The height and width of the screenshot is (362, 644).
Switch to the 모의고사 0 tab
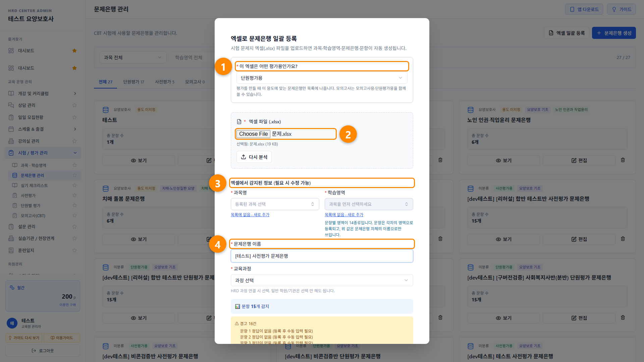click(x=195, y=82)
